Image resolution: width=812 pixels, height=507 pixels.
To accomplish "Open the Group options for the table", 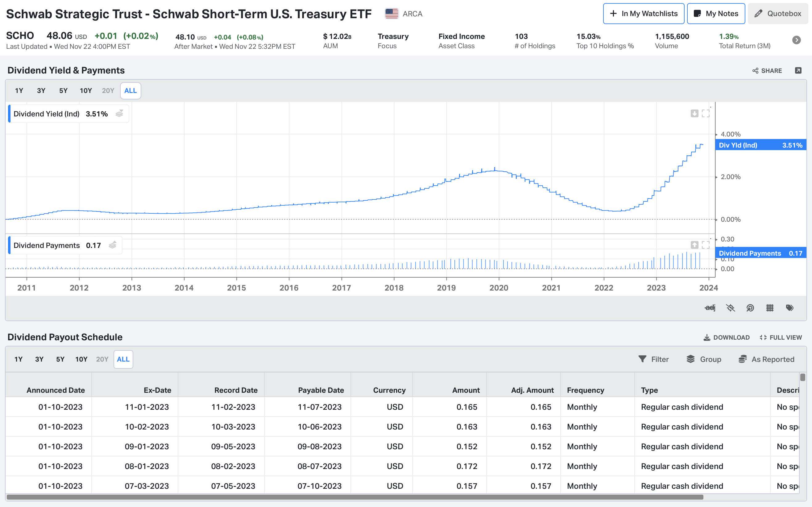I will 703,359.
